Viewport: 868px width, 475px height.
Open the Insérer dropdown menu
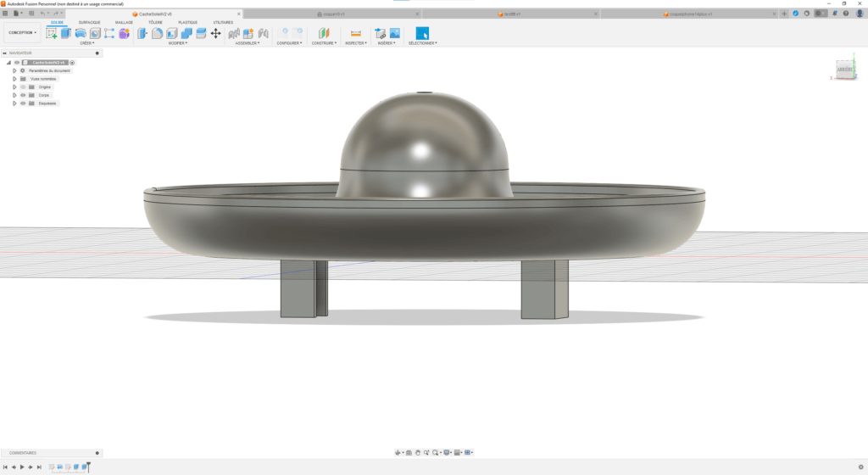click(x=387, y=43)
